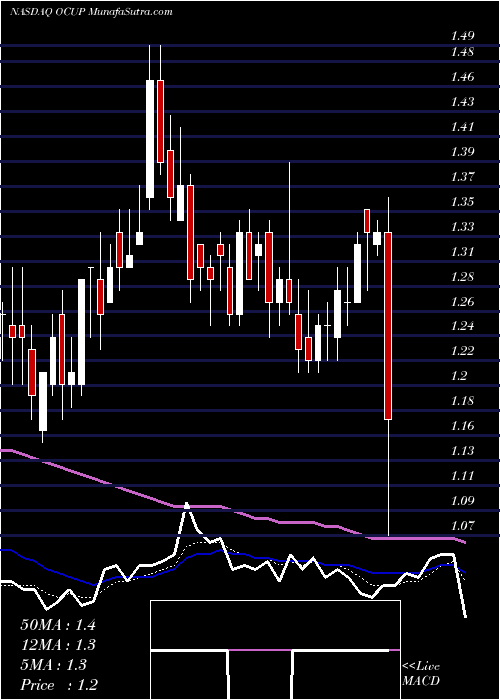The image size is (500, 700).
Task: Click the 1.07 price axis label
Action: coord(462,526)
